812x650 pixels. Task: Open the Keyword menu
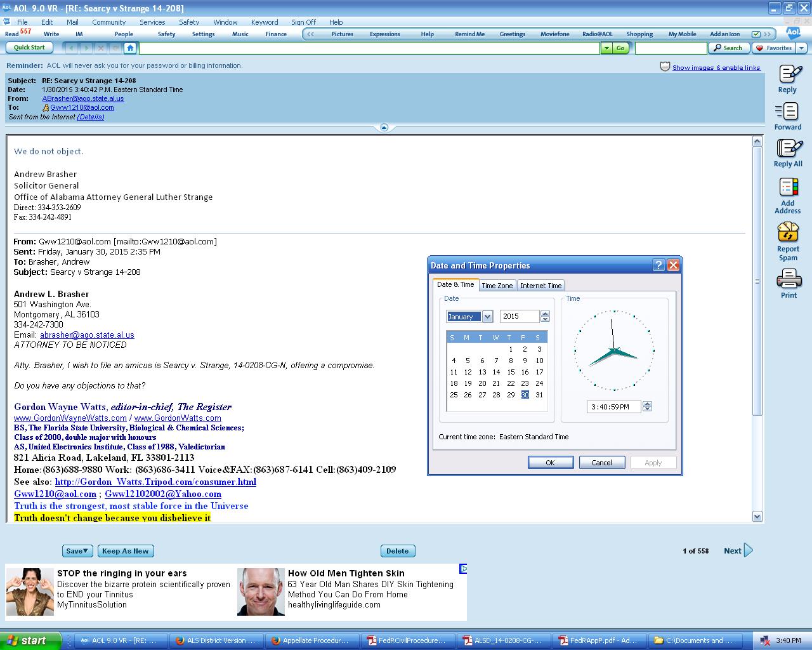coord(265,22)
